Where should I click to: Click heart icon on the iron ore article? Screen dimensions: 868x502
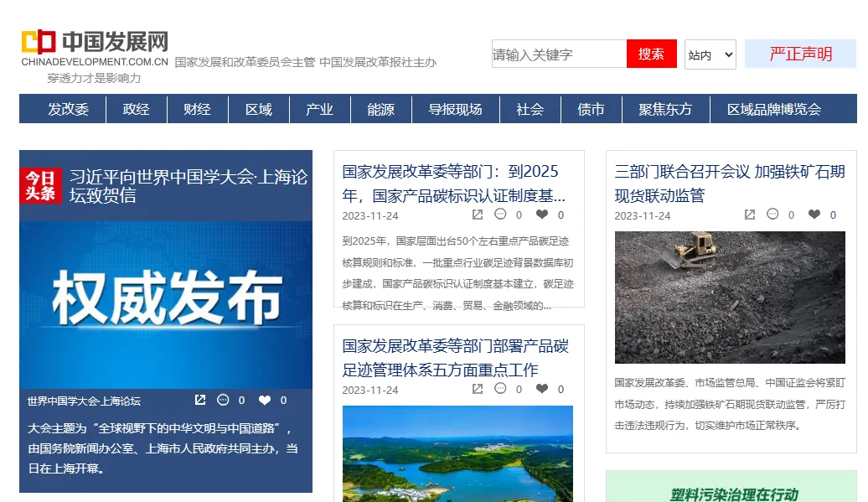tap(814, 215)
